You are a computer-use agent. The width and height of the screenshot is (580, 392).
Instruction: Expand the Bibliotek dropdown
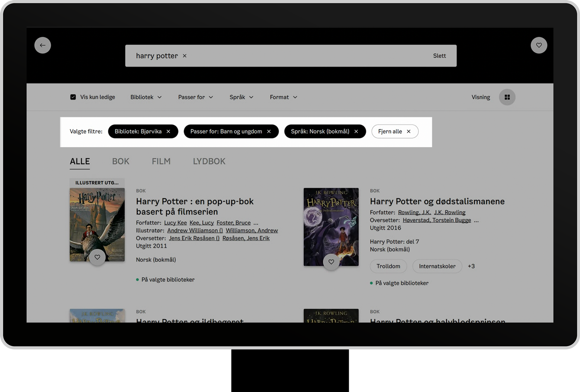coord(146,97)
